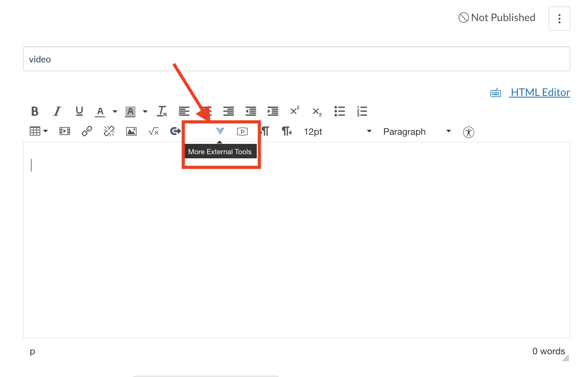This screenshot has height=377, width=588.
Task: Toggle bold formatting
Action: [x=35, y=111]
